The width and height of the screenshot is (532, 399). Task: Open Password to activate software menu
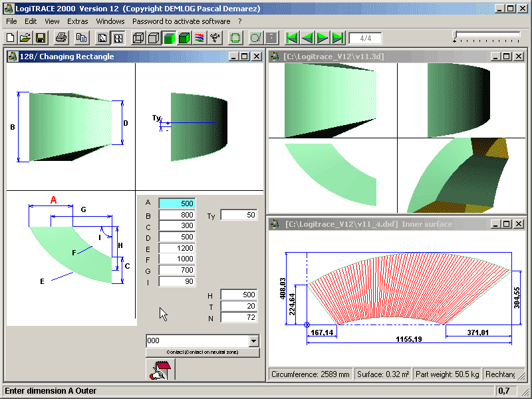point(181,21)
